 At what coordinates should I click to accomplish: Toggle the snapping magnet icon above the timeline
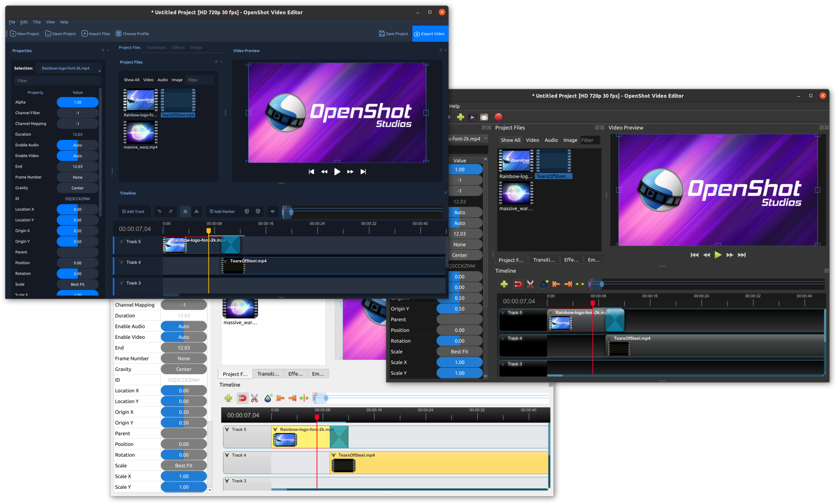click(185, 211)
